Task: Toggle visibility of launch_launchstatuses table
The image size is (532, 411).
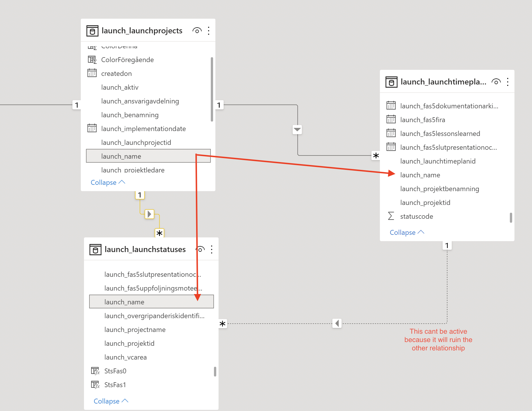Action: coord(200,249)
